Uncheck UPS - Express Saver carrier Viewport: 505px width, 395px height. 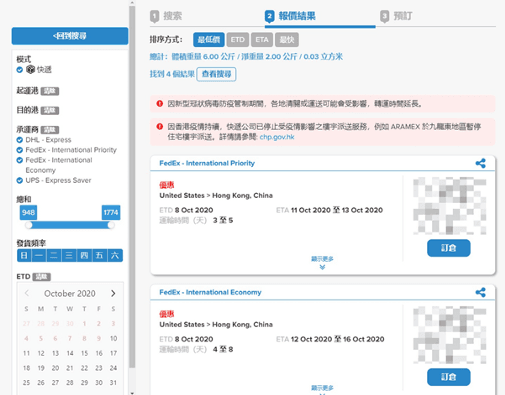coord(20,180)
